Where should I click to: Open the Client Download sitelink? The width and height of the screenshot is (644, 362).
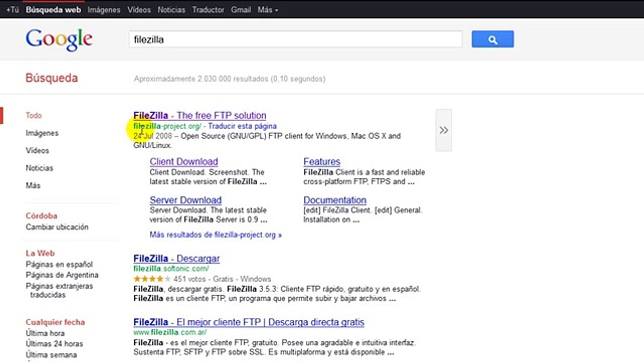[184, 162]
